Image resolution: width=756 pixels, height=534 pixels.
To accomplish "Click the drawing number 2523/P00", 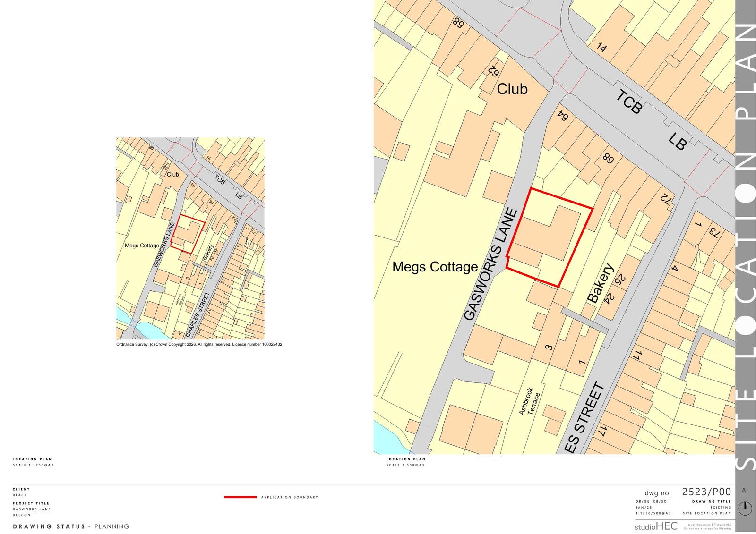I will point(706,492).
